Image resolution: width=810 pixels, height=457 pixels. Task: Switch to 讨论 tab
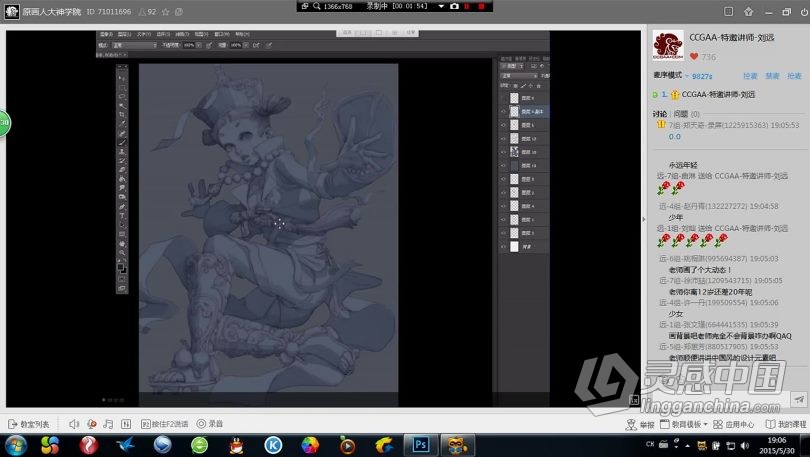coord(660,114)
